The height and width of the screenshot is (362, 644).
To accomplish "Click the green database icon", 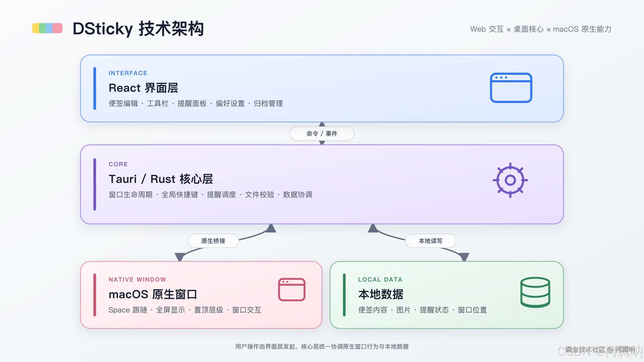I will coord(535,292).
